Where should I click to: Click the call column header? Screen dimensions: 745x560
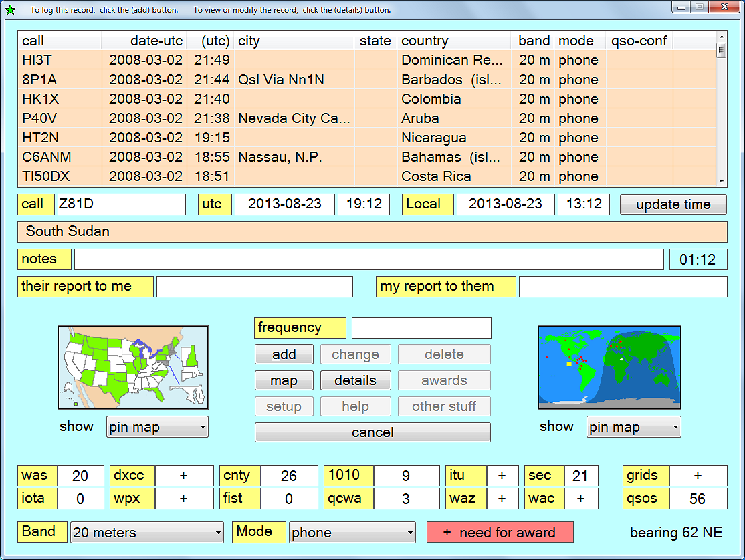coord(60,41)
